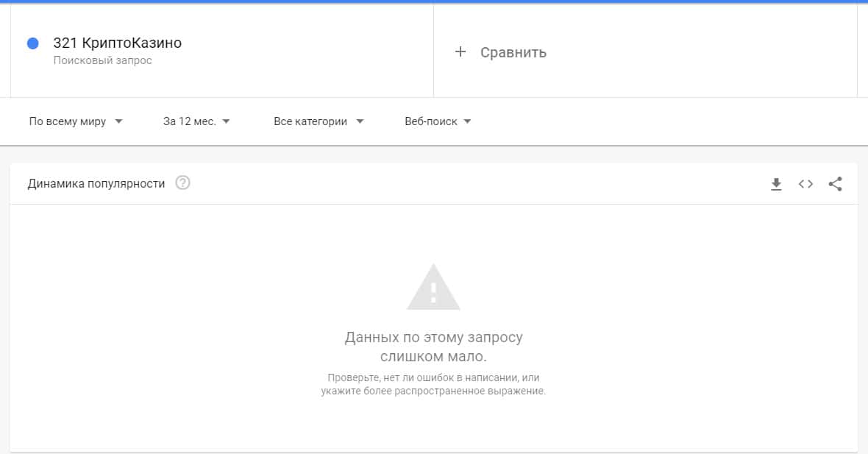
Task: Click the Динамика популярности heading
Action: click(x=96, y=184)
